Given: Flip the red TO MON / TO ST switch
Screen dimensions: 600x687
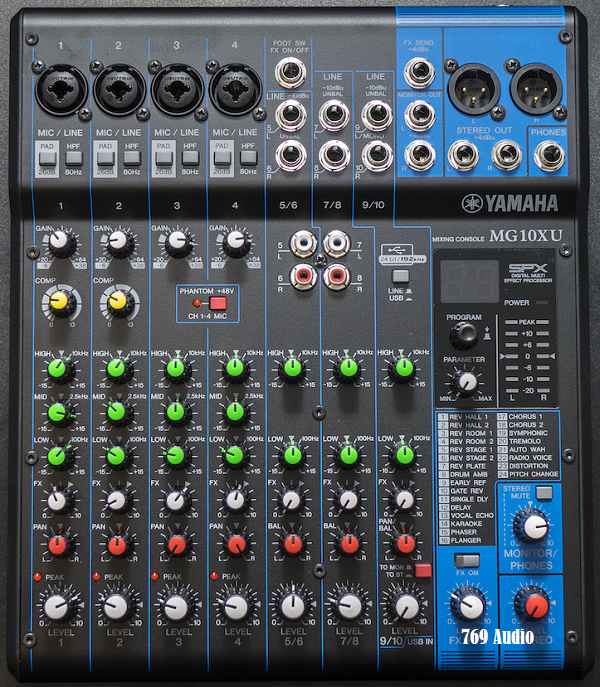Looking at the screenshot, I should 423,570.
